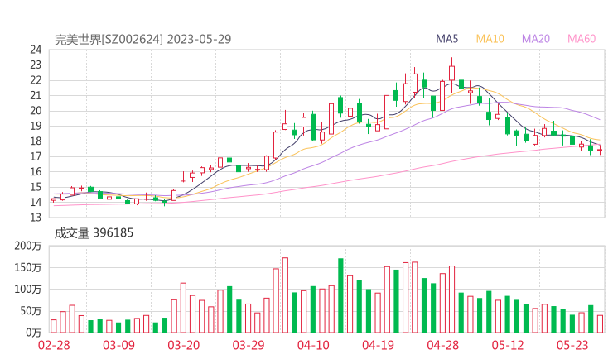Click the 02-28 date axis label
Viewport: 613px width, 364px height.
[54, 345]
